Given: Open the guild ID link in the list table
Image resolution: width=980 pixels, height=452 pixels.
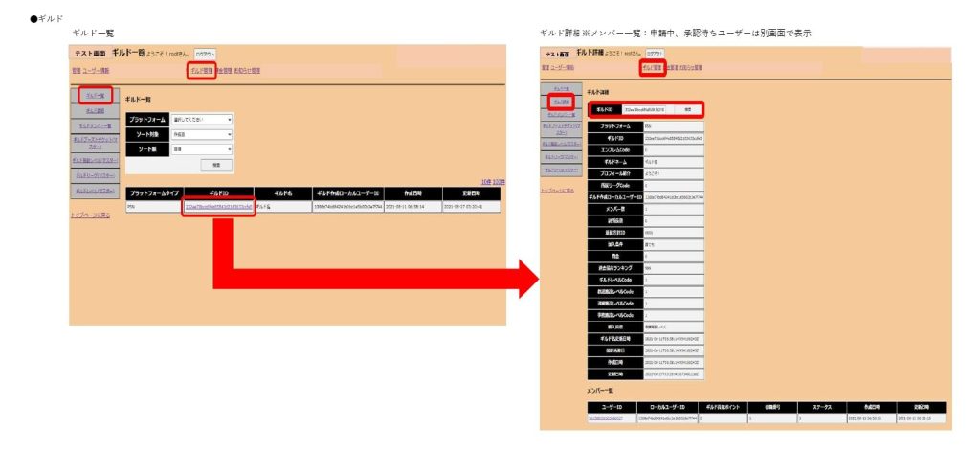Looking at the screenshot, I should [x=217, y=207].
